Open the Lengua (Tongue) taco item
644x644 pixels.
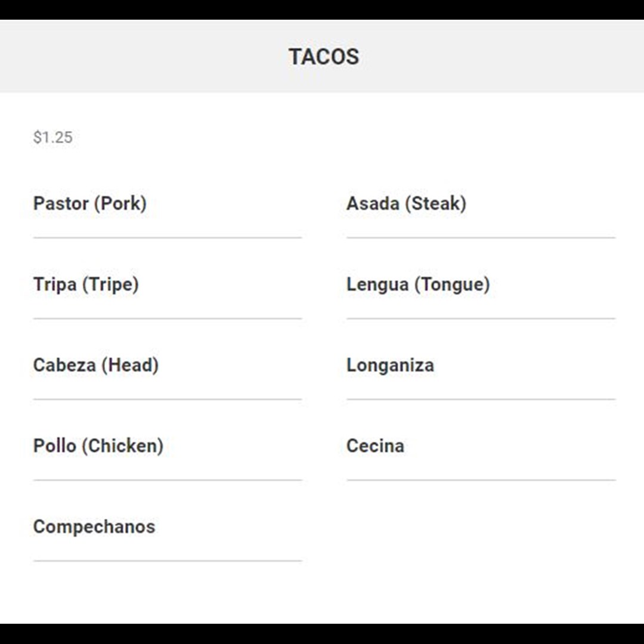(x=418, y=284)
